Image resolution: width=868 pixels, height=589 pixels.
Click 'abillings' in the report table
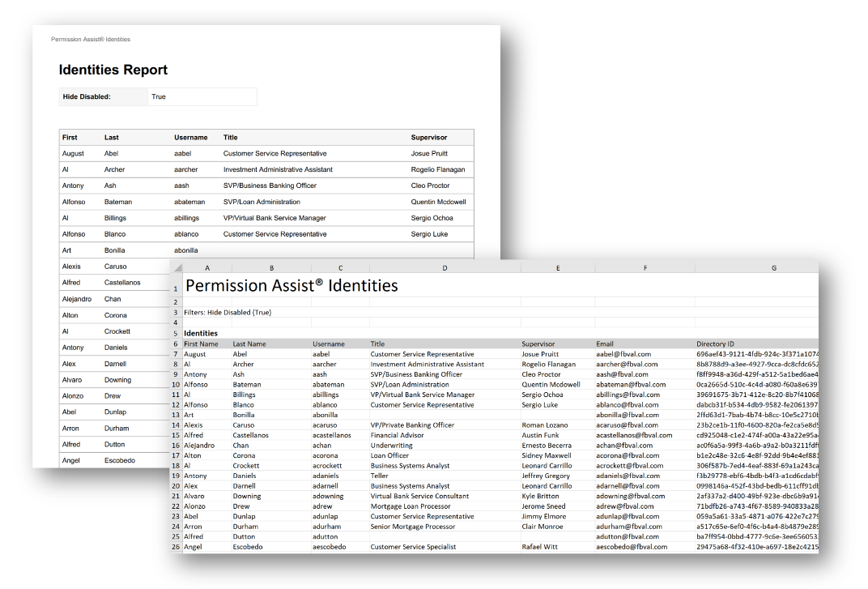[x=186, y=218]
